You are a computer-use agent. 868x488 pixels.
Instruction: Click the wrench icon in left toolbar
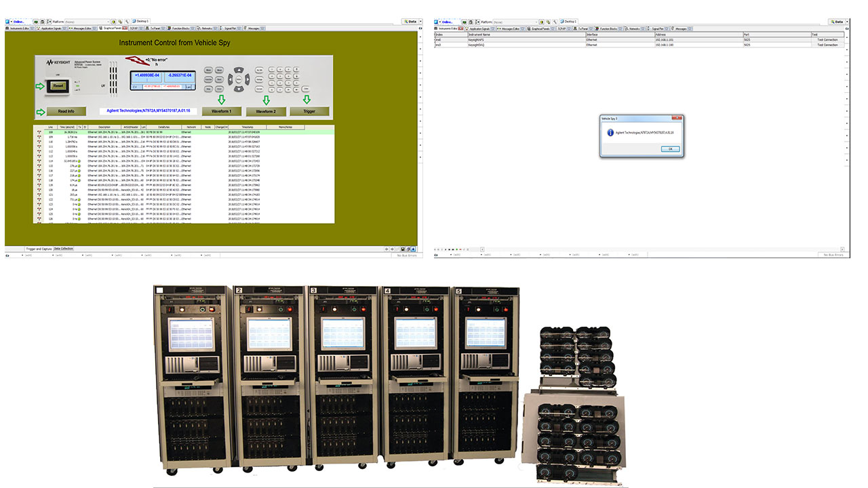127,22
